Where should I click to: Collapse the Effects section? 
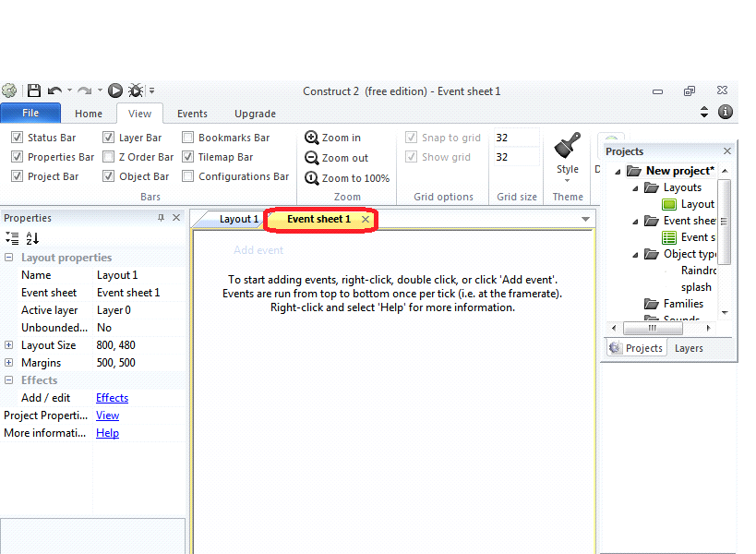coord(8,379)
